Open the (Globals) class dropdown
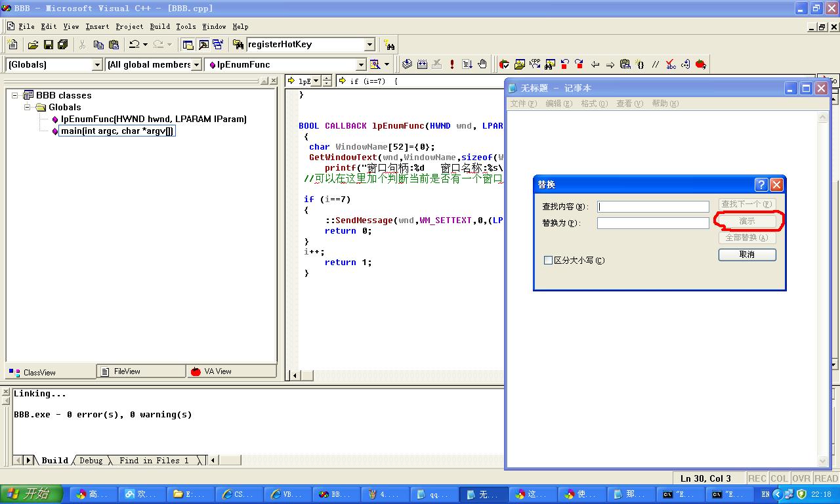 (x=97, y=64)
